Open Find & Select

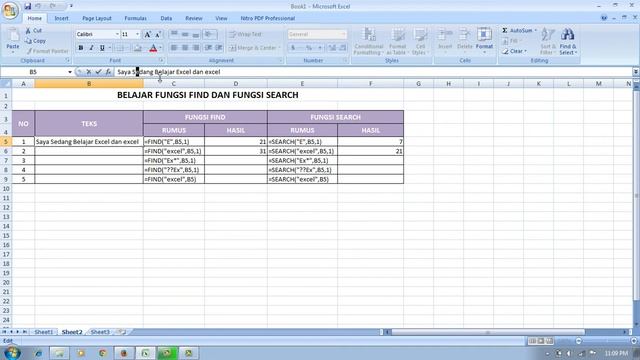click(568, 41)
